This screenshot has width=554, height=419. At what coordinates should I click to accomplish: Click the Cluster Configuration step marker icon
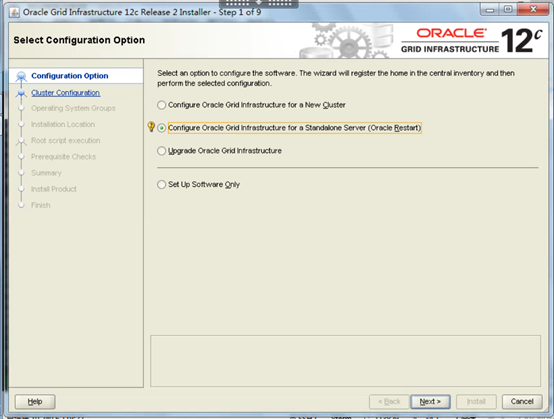coord(21,93)
